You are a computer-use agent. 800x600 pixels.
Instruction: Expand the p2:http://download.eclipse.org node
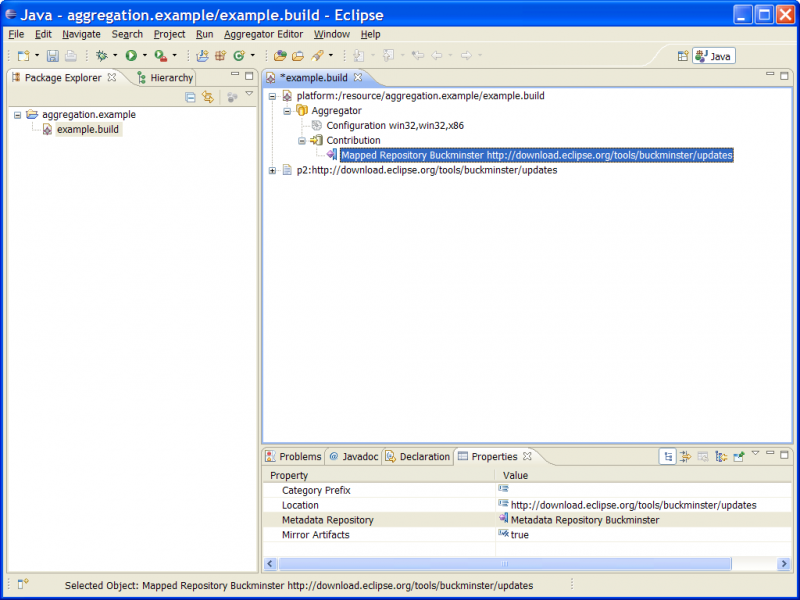(x=272, y=170)
